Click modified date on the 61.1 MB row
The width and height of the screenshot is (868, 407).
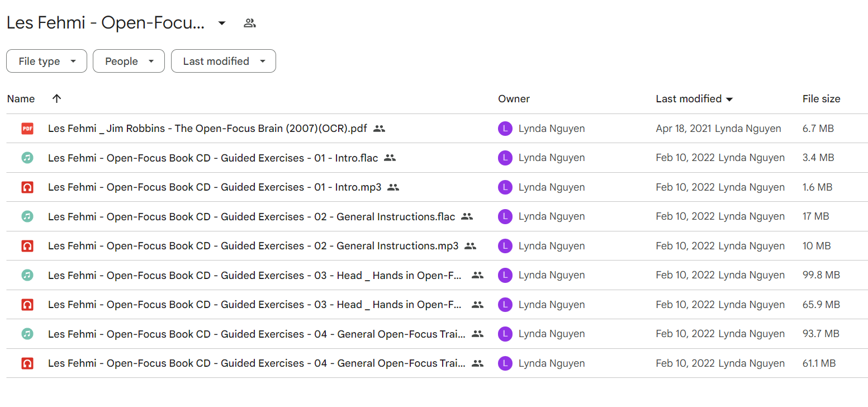685,363
